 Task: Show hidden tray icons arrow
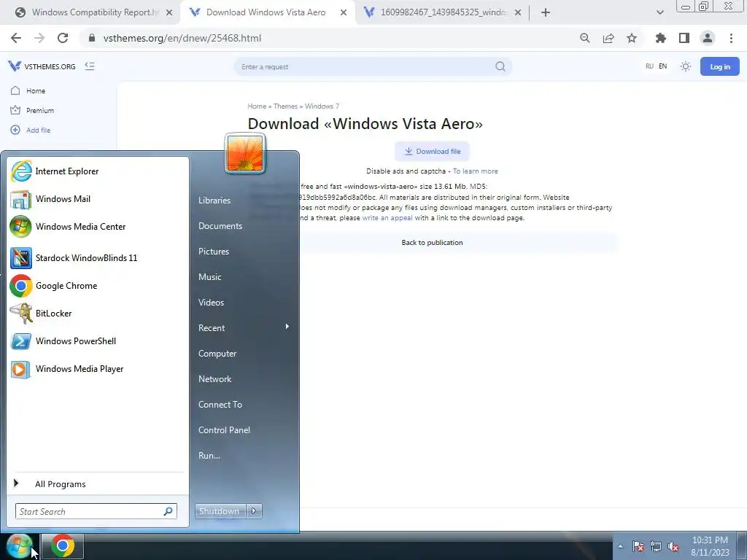point(620,546)
